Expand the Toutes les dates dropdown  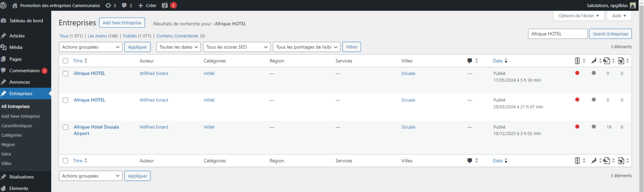(x=179, y=47)
